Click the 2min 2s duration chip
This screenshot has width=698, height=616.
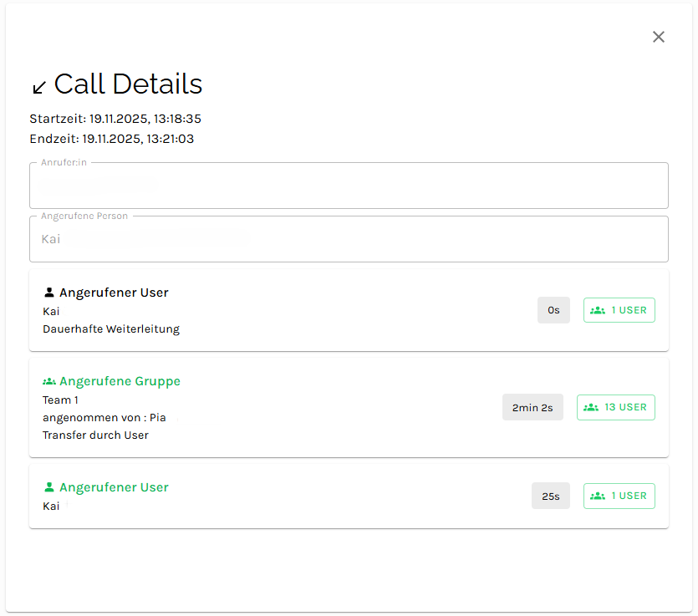(532, 407)
